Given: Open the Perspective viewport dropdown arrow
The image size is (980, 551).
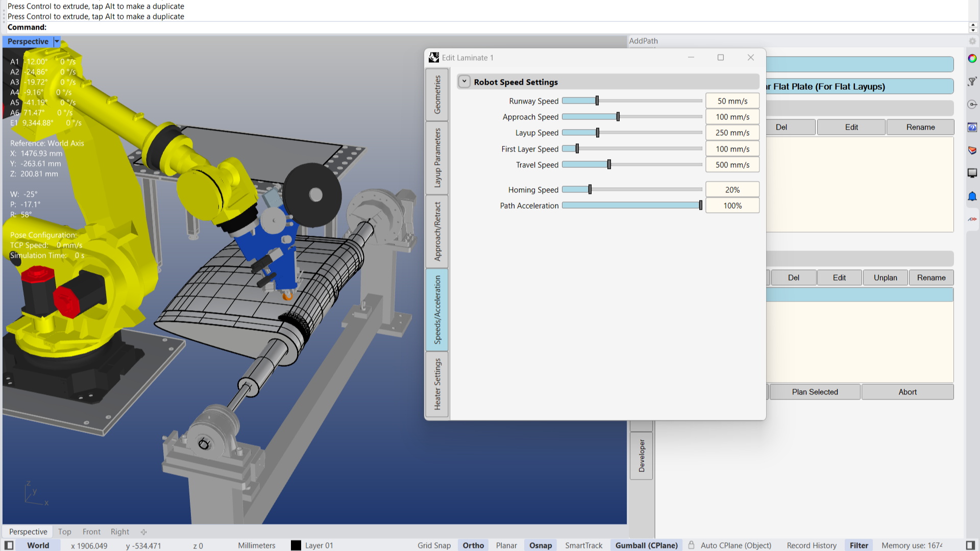Looking at the screenshot, I should [57, 41].
